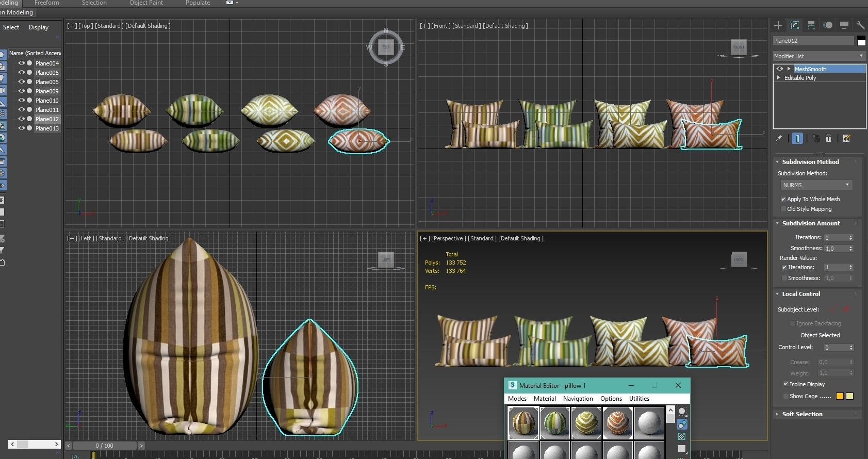The width and height of the screenshot is (868, 459).
Task: Open the Motion command panel tab
Action: click(x=828, y=25)
